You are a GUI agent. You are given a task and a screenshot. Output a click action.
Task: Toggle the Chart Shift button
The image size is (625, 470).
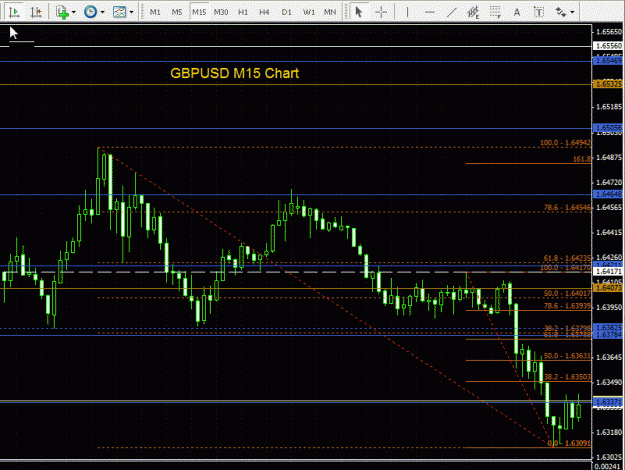point(36,12)
